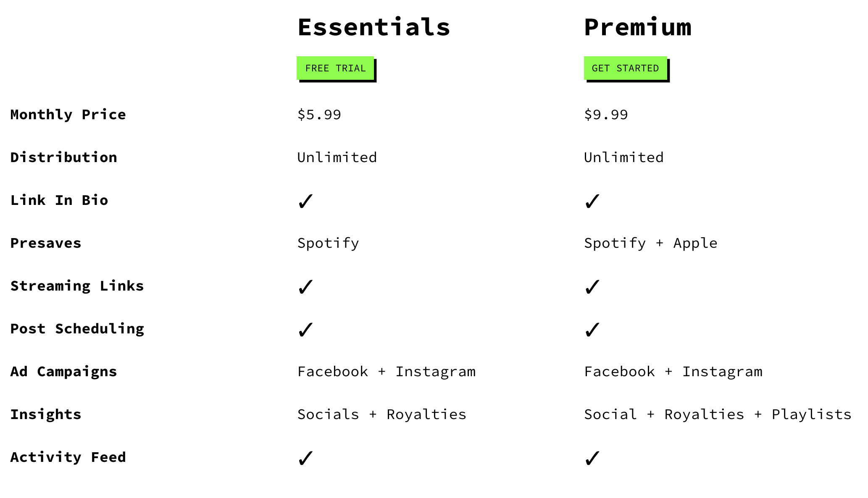Select the Essentials plan heading
868x498 pixels.
click(x=374, y=27)
